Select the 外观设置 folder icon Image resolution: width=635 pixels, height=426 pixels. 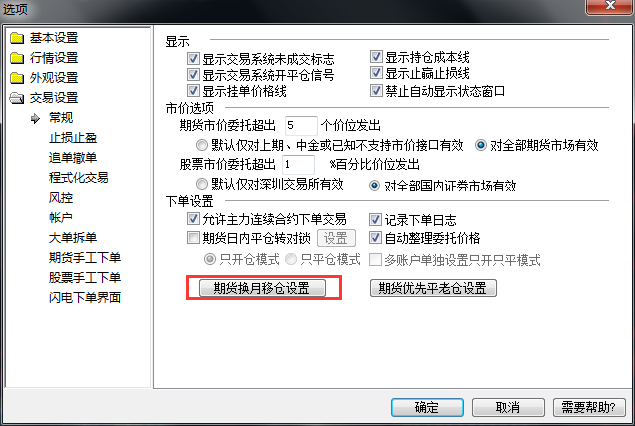17,78
